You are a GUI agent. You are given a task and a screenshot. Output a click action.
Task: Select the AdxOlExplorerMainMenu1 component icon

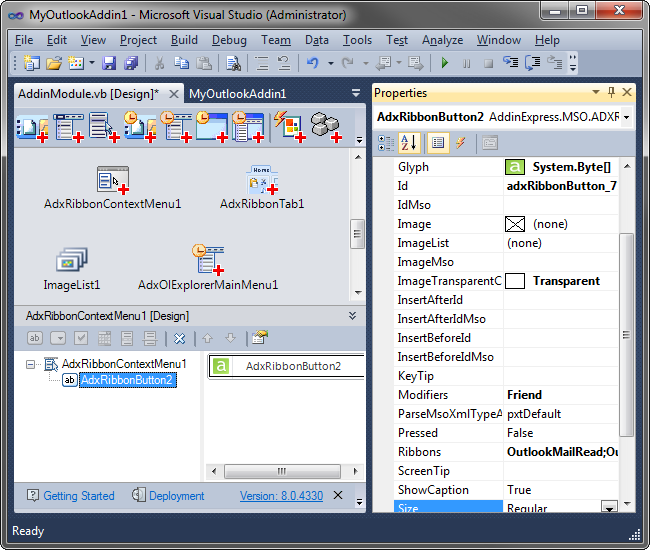[x=208, y=259]
